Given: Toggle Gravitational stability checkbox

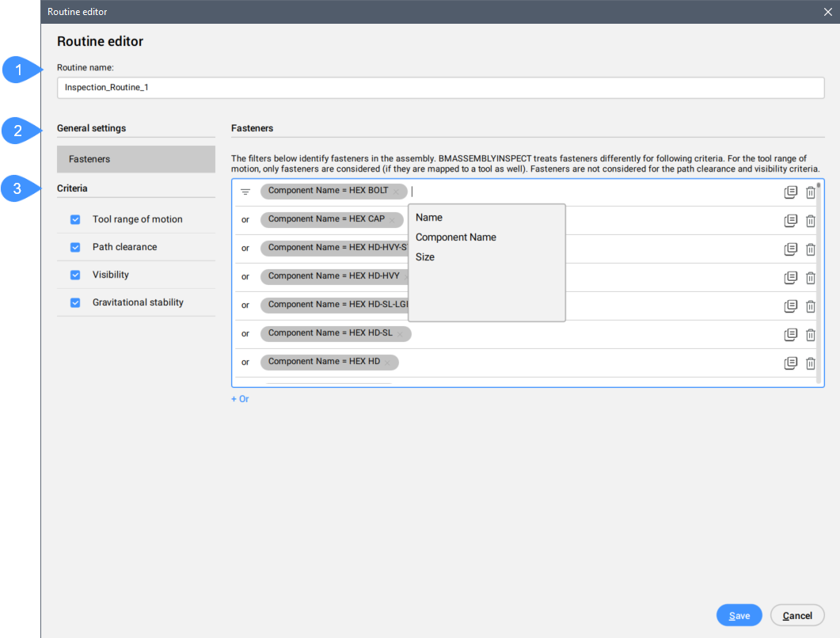Looking at the screenshot, I should 76,302.
